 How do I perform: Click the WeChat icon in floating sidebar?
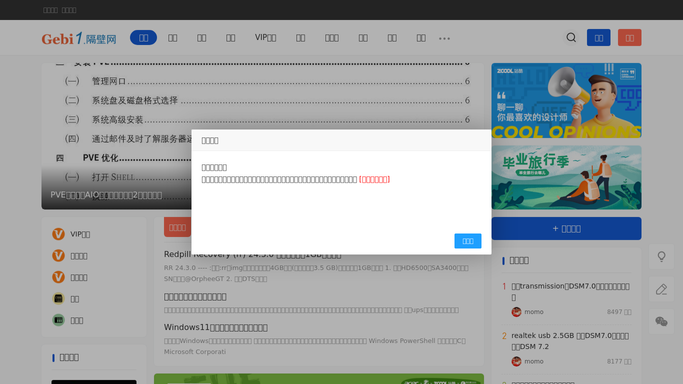tap(661, 321)
